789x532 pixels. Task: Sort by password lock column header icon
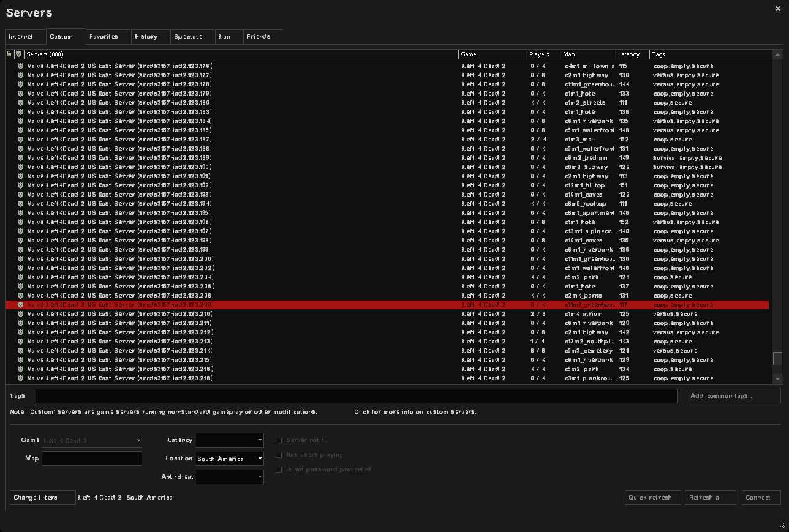[9, 54]
